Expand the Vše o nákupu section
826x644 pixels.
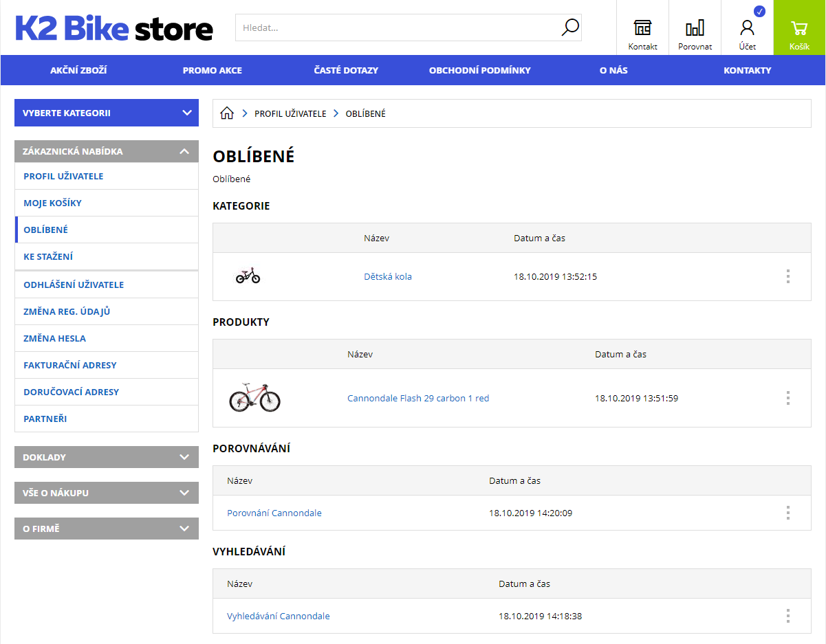click(x=107, y=493)
